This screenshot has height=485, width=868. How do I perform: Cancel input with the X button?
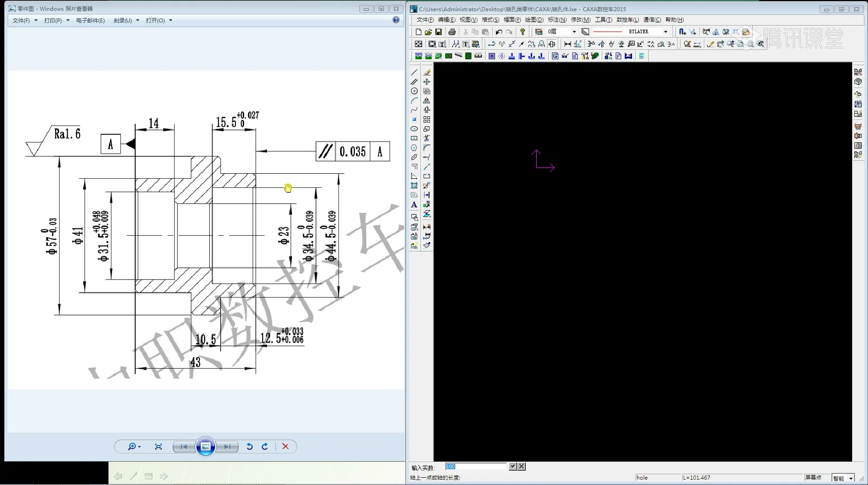click(522, 466)
